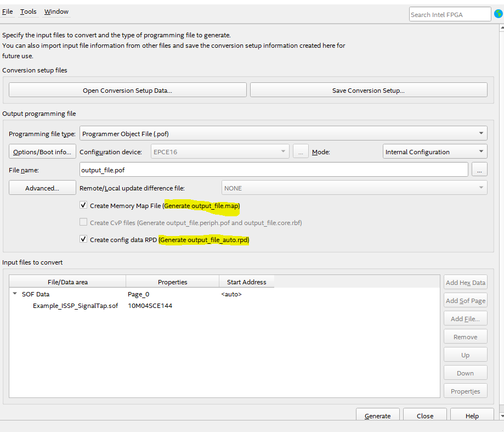
Task: Click the scrollbar down arrow at right edge
Action: coord(502,416)
